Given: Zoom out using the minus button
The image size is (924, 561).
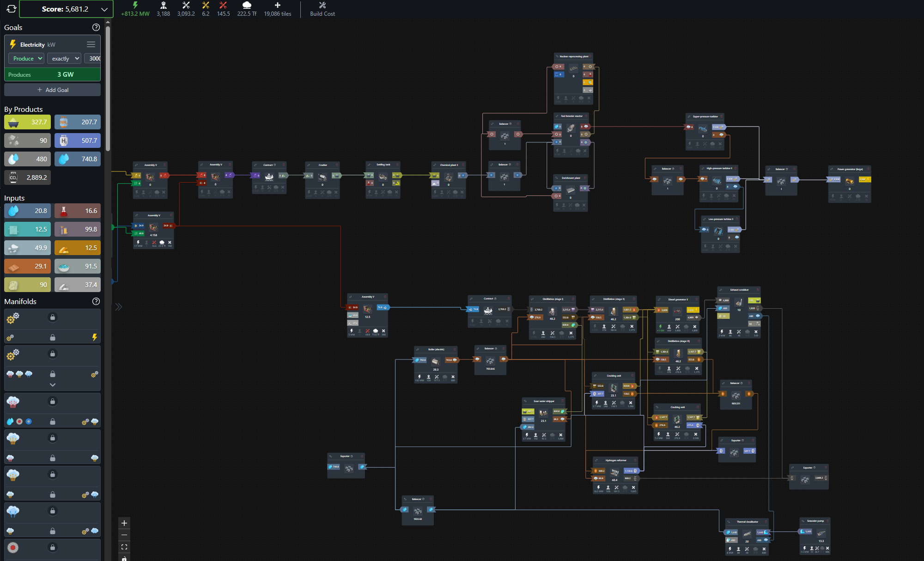Looking at the screenshot, I should pos(124,535).
